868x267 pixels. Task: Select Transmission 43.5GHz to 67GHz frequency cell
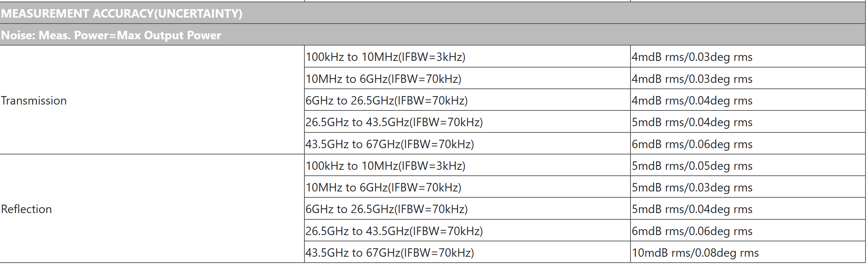pyautogui.click(x=390, y=144)
